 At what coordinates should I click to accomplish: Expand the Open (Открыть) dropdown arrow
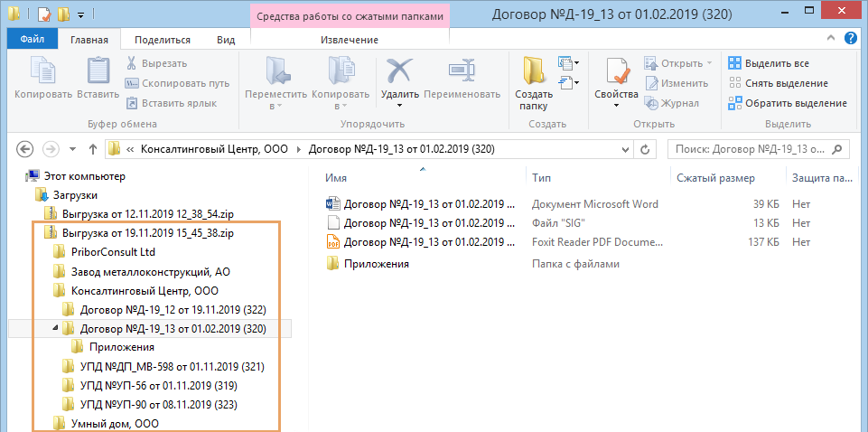tap(709, 63)
